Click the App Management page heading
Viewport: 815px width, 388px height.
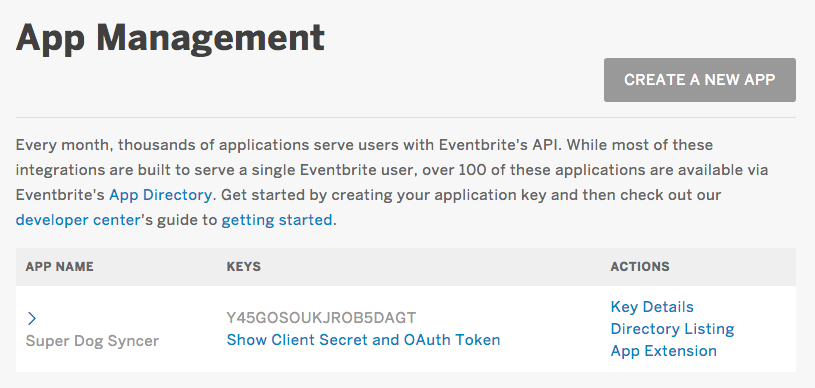pyautogui.click(x=170, y=37)
